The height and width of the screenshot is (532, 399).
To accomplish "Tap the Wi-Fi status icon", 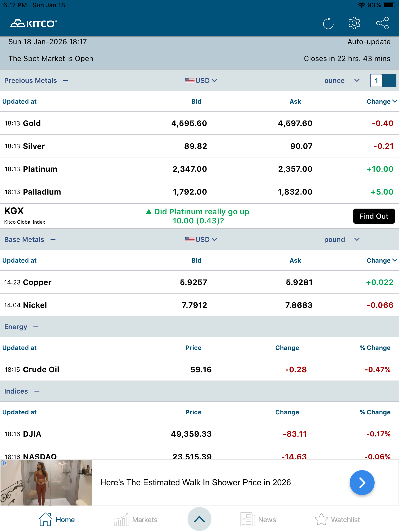I will point(361,5).
